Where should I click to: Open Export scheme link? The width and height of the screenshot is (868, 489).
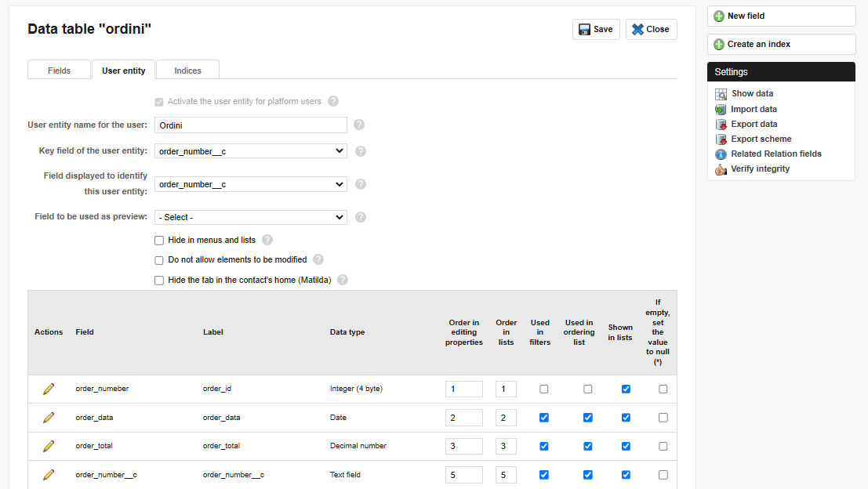(x=761, y=139)
